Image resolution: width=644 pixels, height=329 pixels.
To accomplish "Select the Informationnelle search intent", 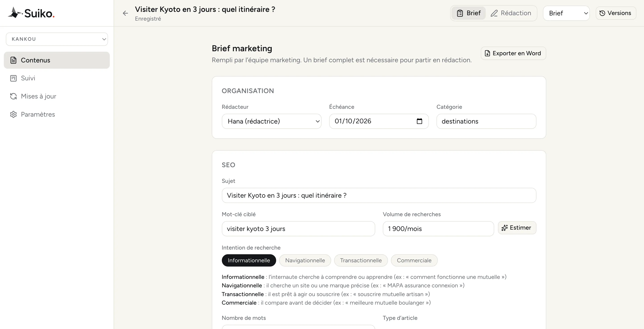I will [249, 261].
